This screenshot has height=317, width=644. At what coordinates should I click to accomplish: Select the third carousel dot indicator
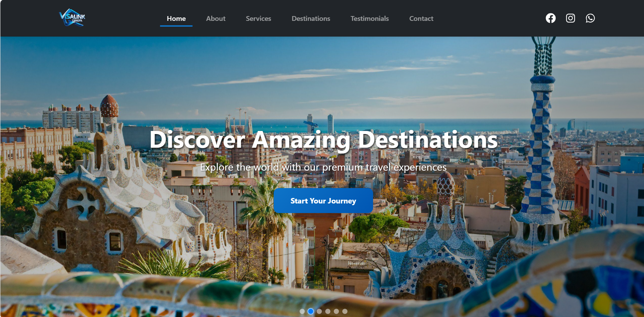pos(319,311)
